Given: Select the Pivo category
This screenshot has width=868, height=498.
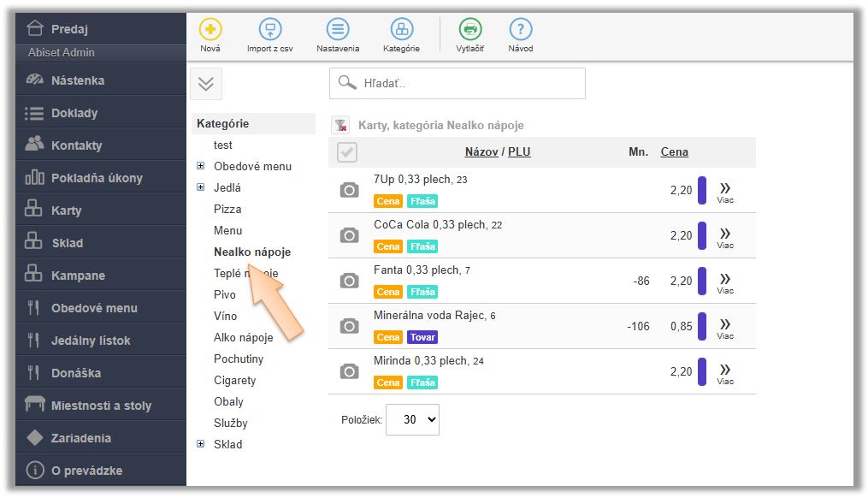Looking at the screenshot, I should point(225,294).
